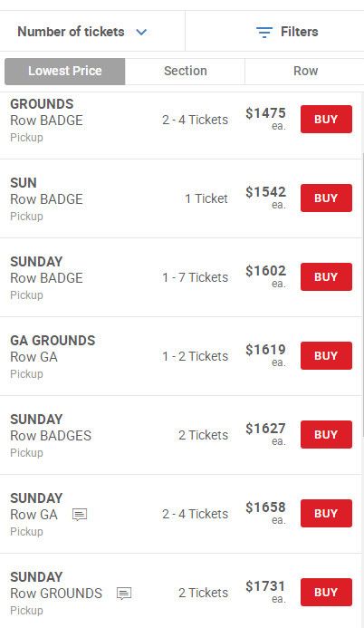Select the $1475 price on GROUNDS listing
The width and height of the screenshot is (364, 628).
[x=265, y=113]
